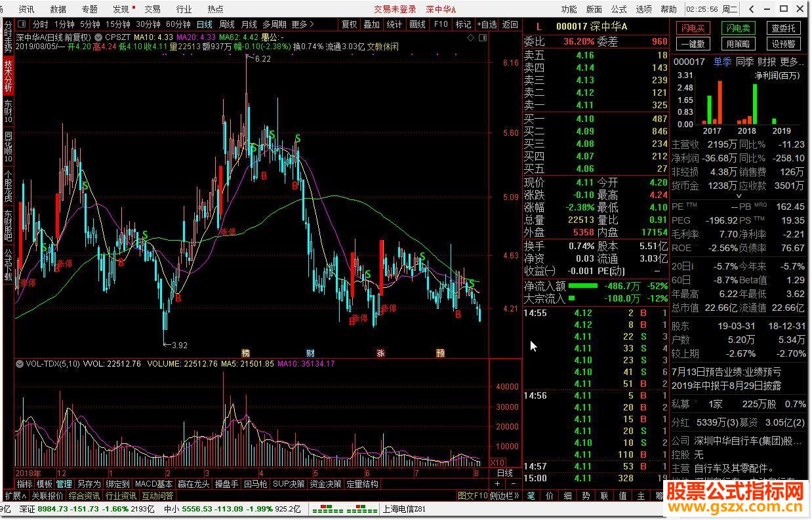The height and width of the screenshot is (520, 812).
Task: Open F10 company info
Action: (x=441, y=24)
